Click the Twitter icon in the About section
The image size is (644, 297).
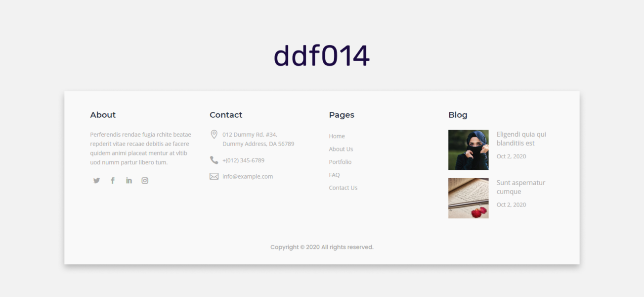point(96,180)
